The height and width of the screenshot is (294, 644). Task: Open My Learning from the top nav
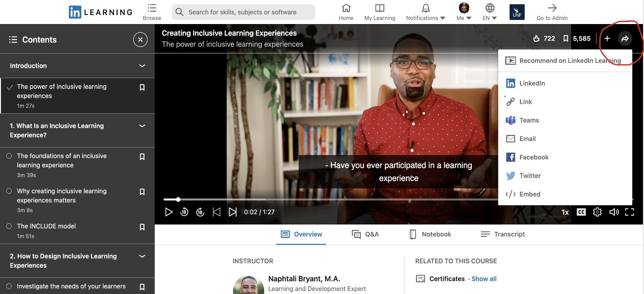point(380,12)
